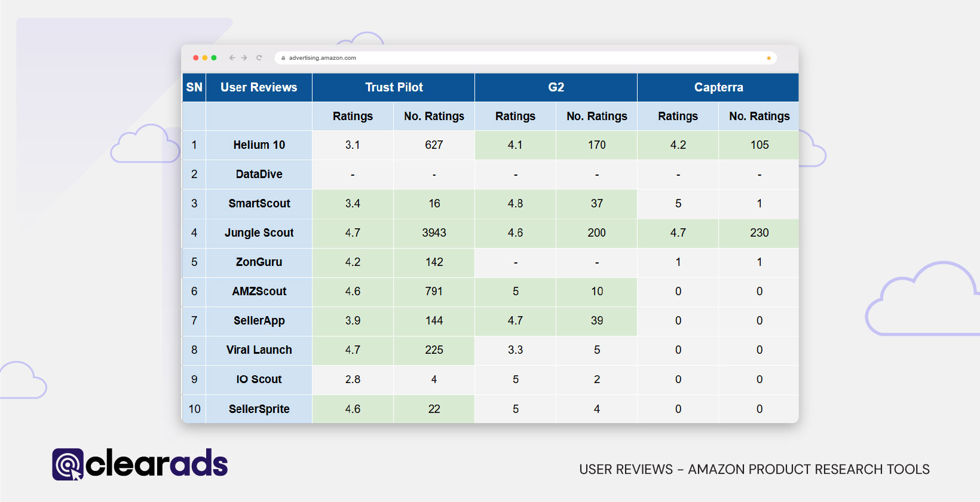Click SmartScout's G2 count 37

tap(596, 203)
